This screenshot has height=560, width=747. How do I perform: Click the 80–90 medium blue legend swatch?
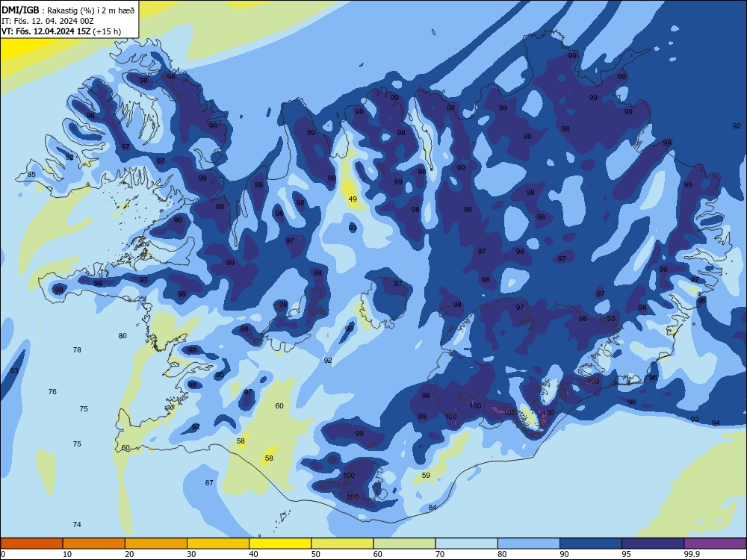pyautogui.click(x=529, y=544)
